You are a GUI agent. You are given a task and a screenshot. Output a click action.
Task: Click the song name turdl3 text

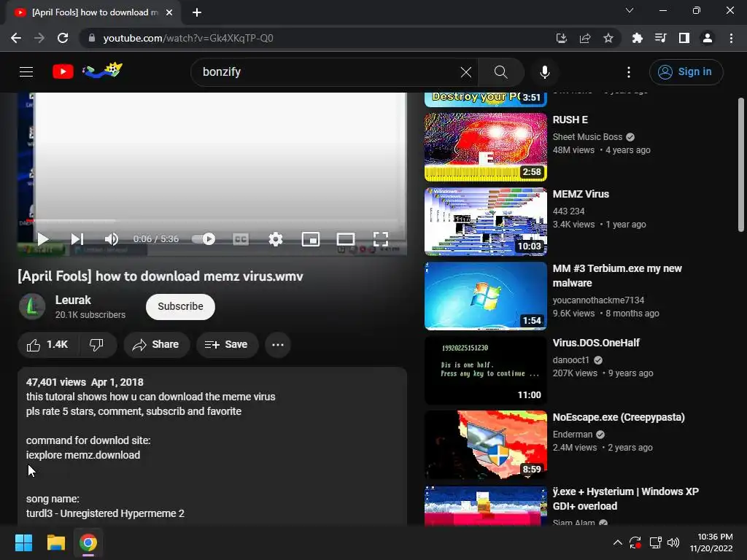tap(105, 513)
